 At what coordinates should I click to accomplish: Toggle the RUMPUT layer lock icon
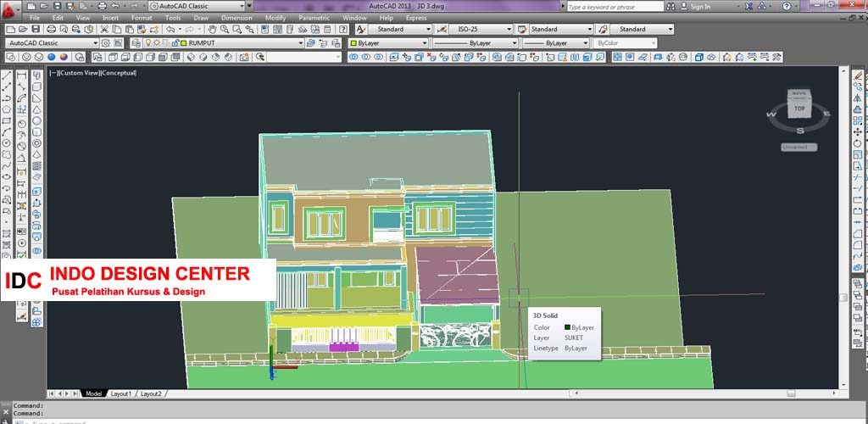point(175,43)
